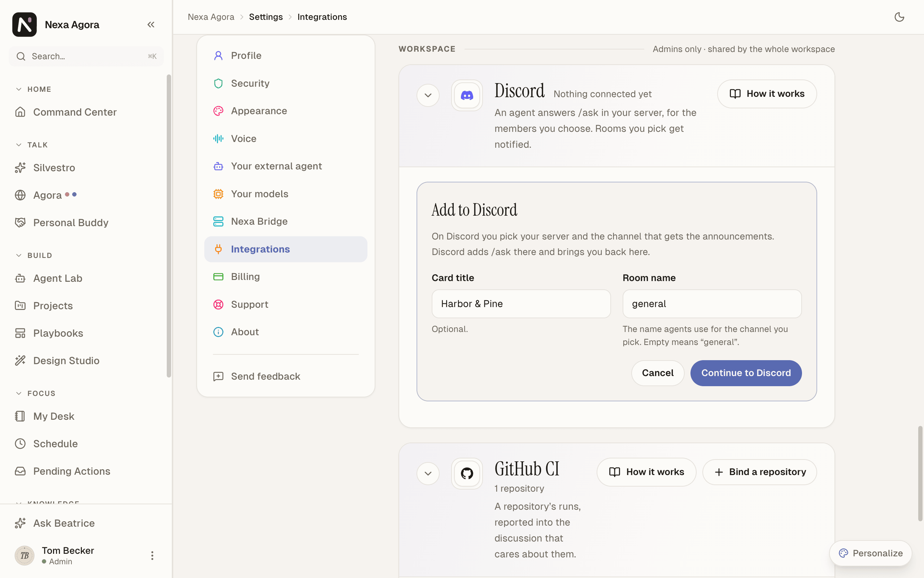This screenshot has width=924, height=578.
Task: Open Appearance settings
Action: [286, 111]
